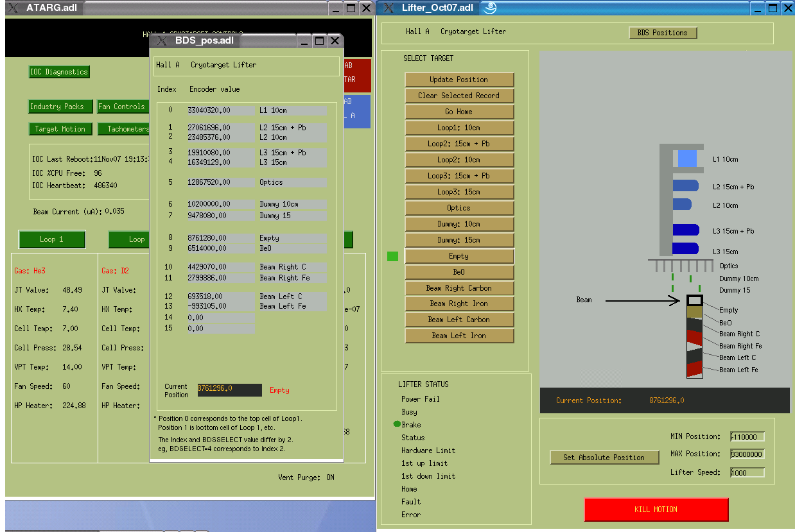The image size is (795, 532).
Task: Open BDS Positions from the Lifter window
Action: click(x=662, y=33)
